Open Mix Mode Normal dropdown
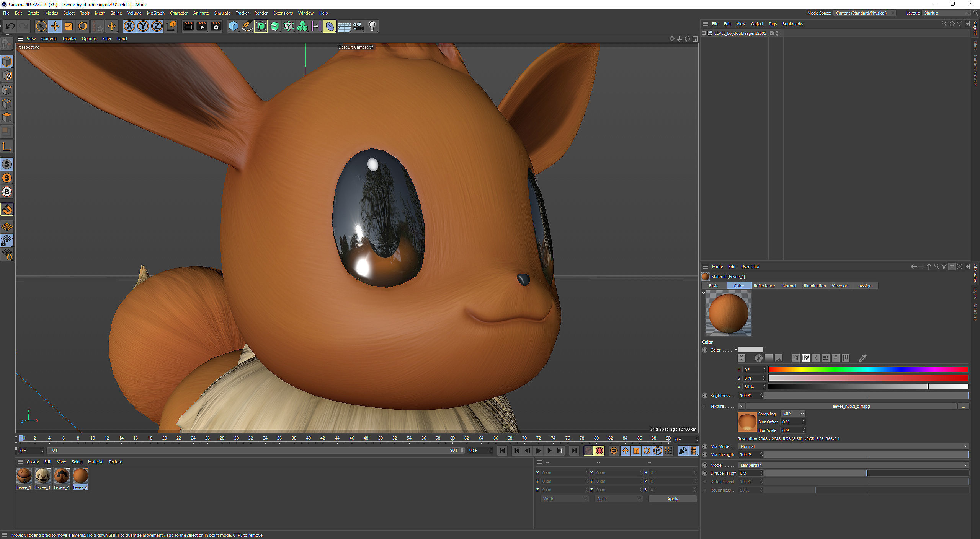980x539 pixels. (x=853, y=446)
